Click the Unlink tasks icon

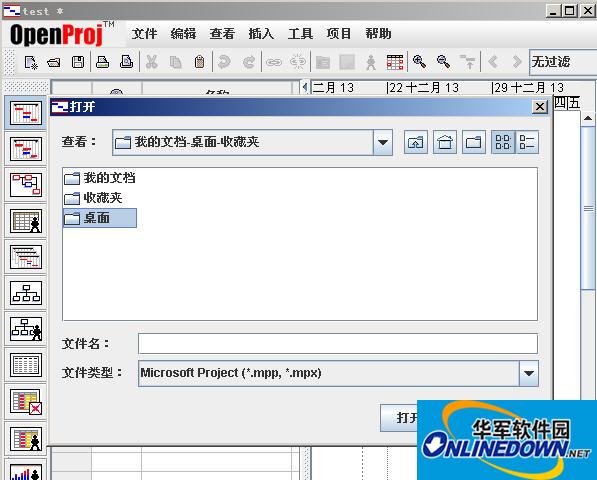tap(298, 62)
